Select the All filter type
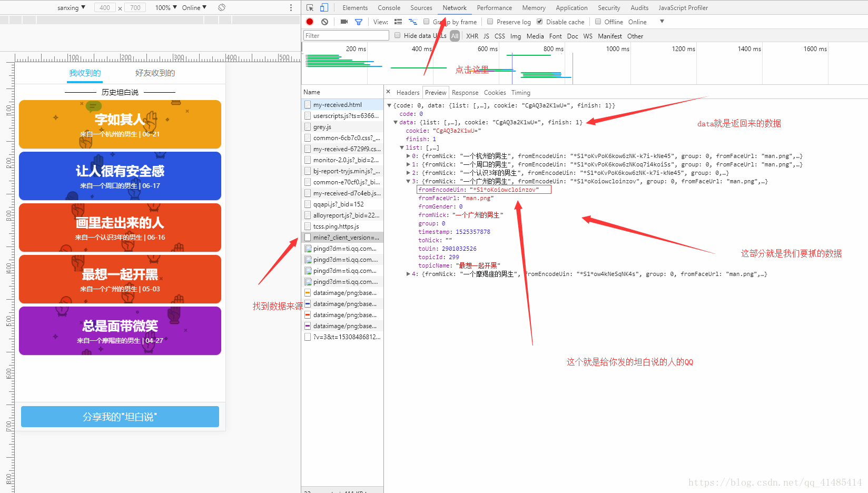The height and width of the screenshot is (493, 868). [455, 36]
